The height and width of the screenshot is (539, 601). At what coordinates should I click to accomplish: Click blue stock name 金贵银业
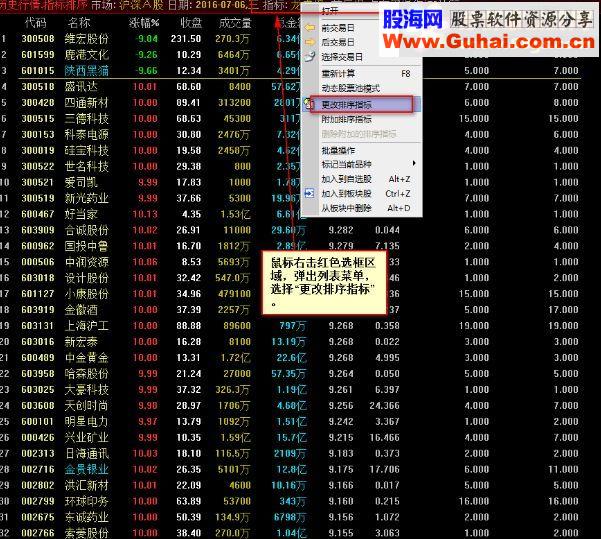[87, 469]
